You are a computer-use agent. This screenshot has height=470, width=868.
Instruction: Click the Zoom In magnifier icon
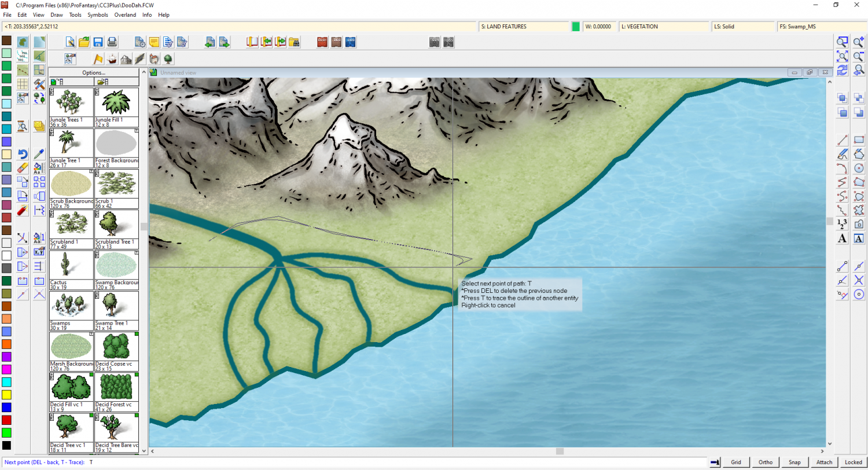click(x=859, y=42)
